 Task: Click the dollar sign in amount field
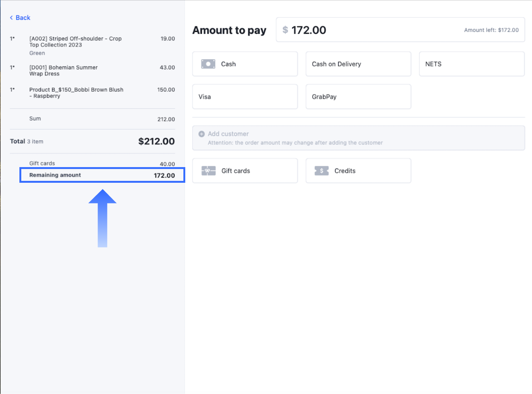click(285, 30)
